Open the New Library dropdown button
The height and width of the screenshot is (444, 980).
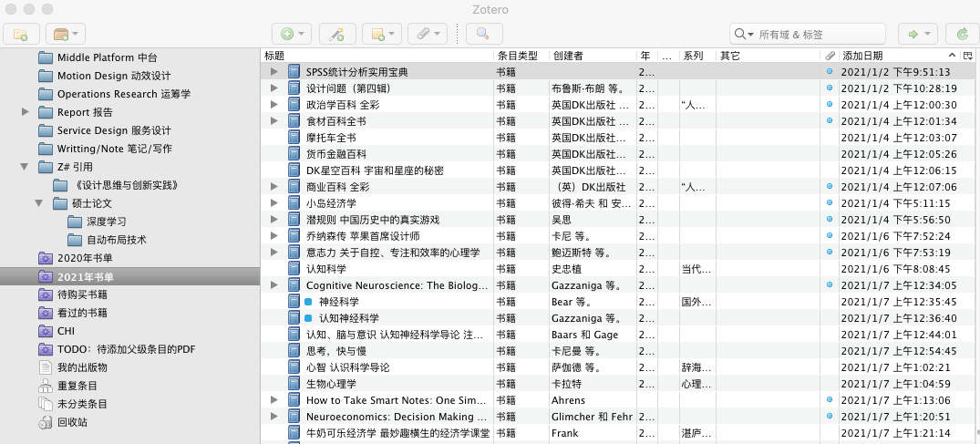point(65,34)
